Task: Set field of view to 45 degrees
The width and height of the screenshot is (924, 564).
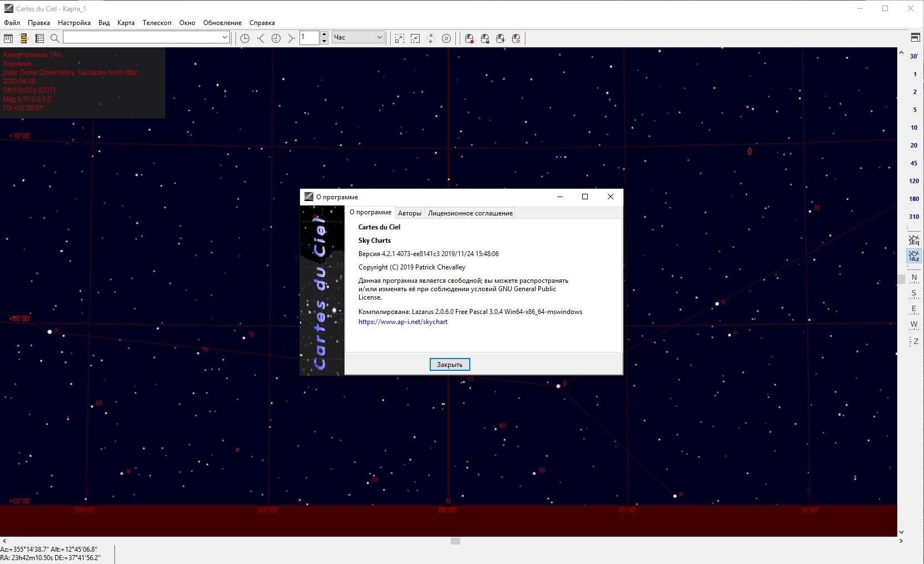Action: [914, 163]
